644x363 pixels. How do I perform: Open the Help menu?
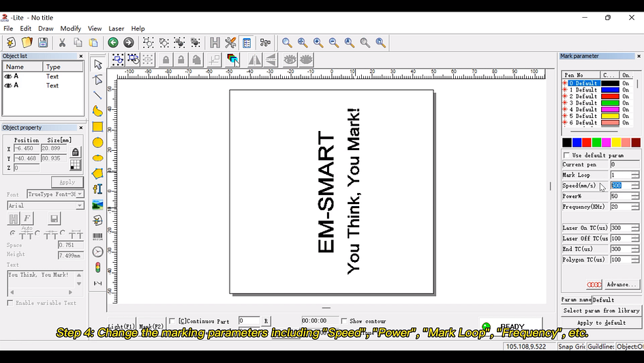(138, 29)
